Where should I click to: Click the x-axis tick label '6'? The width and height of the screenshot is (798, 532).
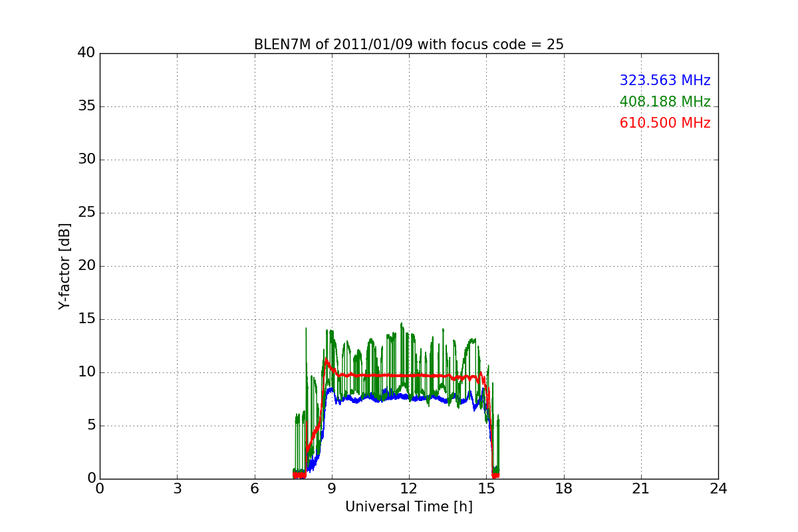(254, 489)
